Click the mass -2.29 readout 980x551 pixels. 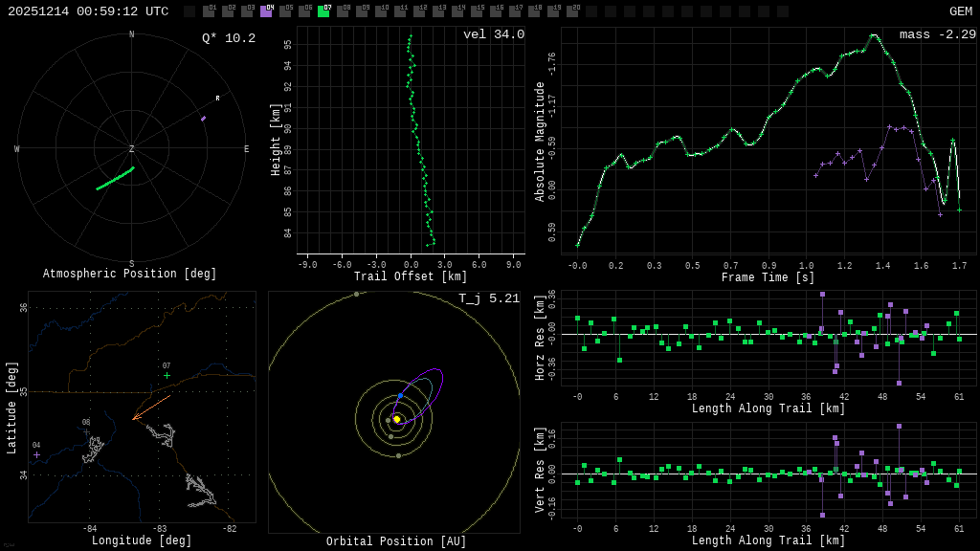(x=937, y=34)
